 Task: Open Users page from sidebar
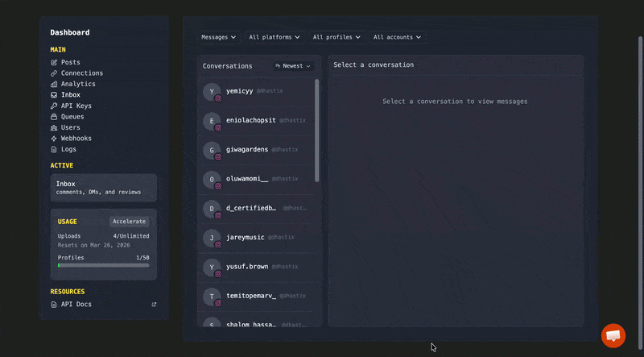click(71, 127)
